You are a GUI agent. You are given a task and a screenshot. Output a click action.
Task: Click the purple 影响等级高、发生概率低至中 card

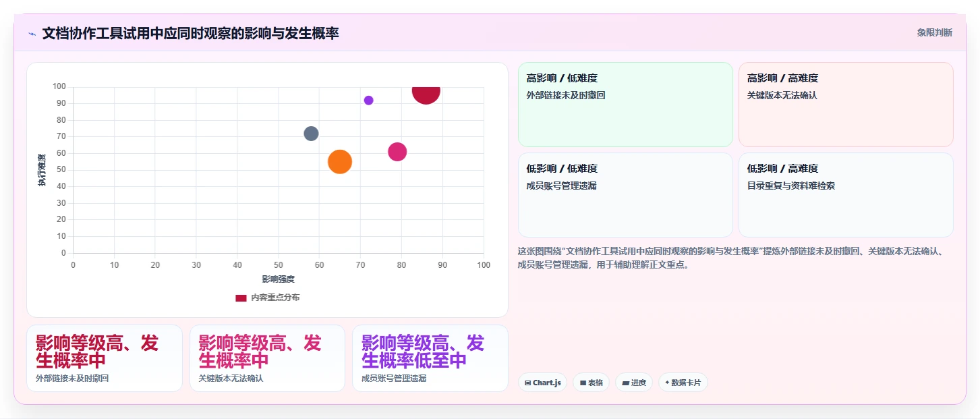430,358
